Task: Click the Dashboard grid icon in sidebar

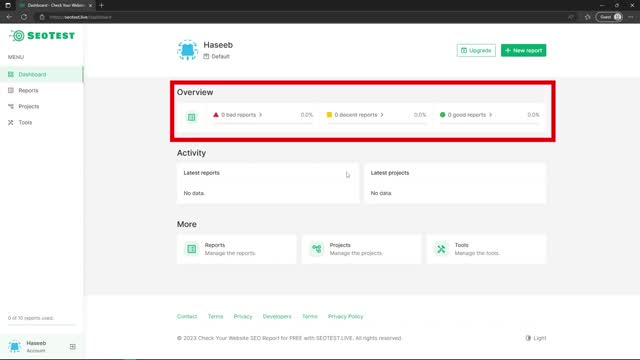Action: click(11, 74)
